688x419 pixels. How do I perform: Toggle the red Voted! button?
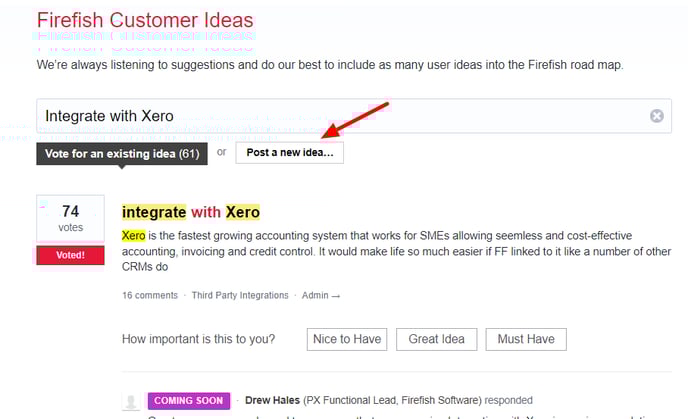click(70, 255)
